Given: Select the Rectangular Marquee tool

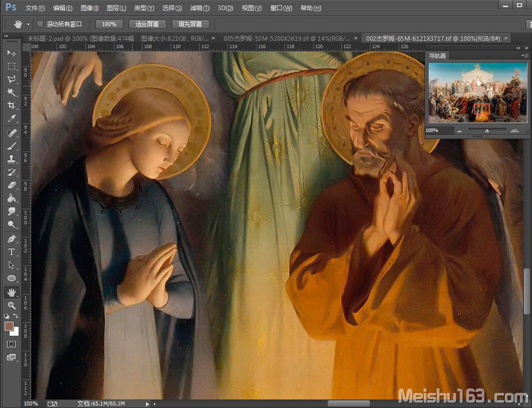Looking at the screenshot, I should 11,66.
